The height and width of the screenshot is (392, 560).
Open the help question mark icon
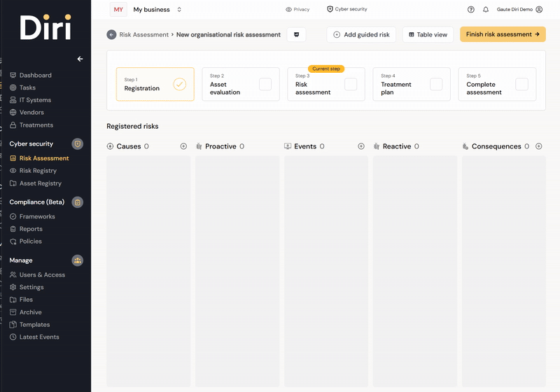(471, 10)
